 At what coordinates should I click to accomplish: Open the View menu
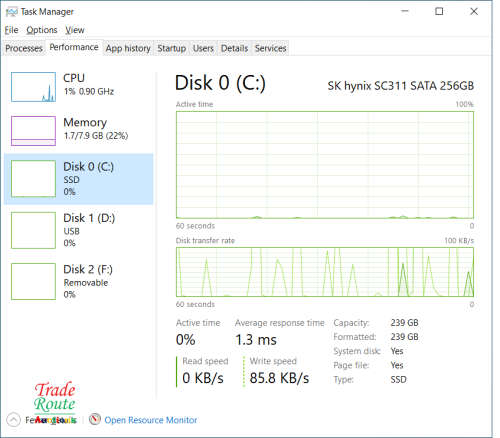[x=75, y=30]
